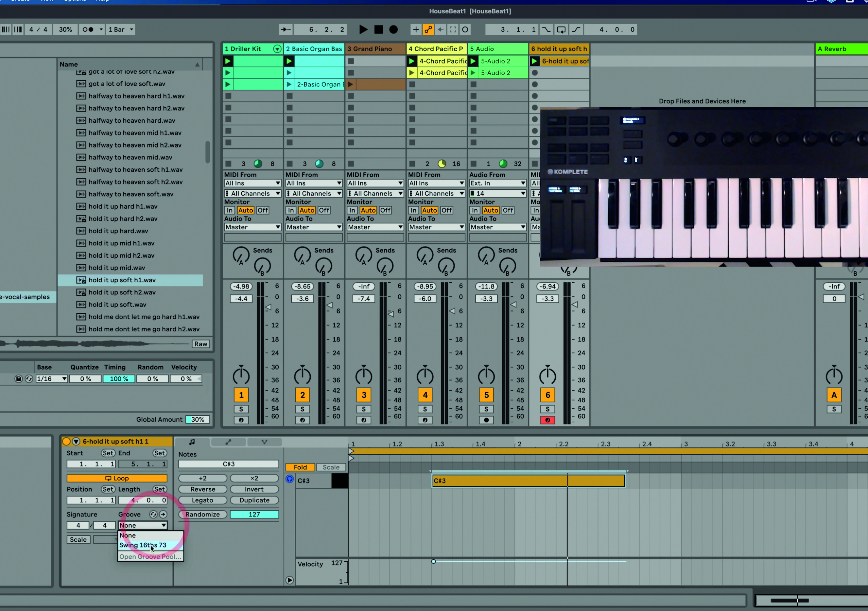Launch the 2-Basic Organ clip
Screen dimensions: 868x611
click(289, 84)
